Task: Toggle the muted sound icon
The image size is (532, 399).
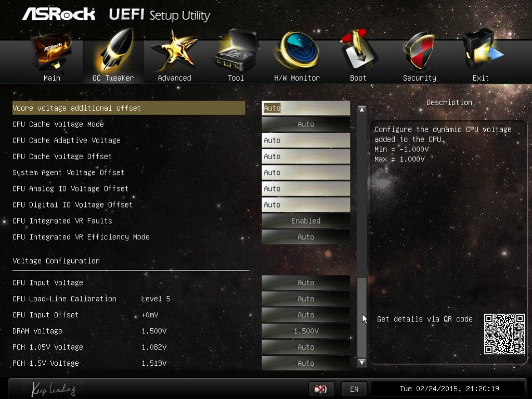Action: pos(321,389)
